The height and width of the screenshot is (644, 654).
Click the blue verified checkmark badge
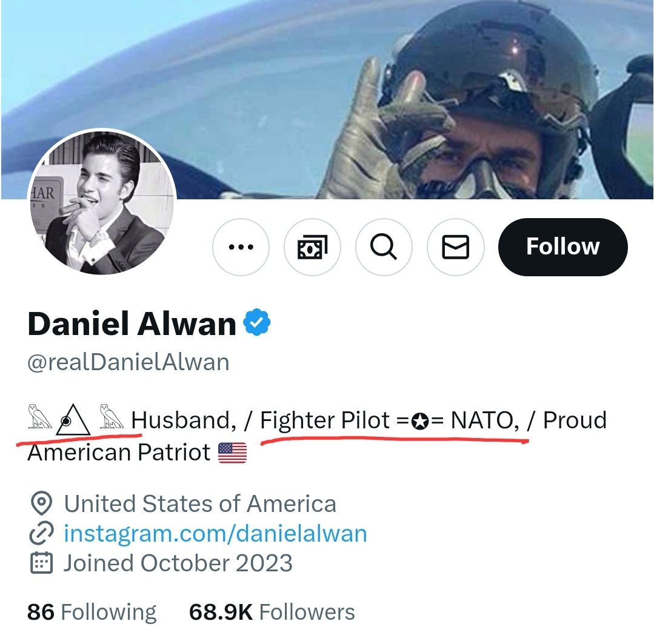coord(257,324)
